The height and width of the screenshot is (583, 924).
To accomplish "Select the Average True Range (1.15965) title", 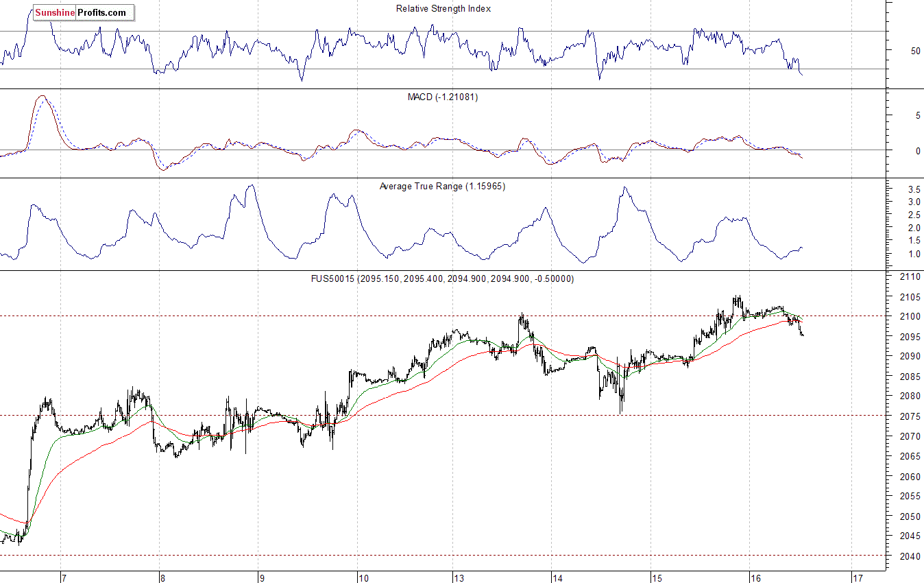I will click(442, 187).
